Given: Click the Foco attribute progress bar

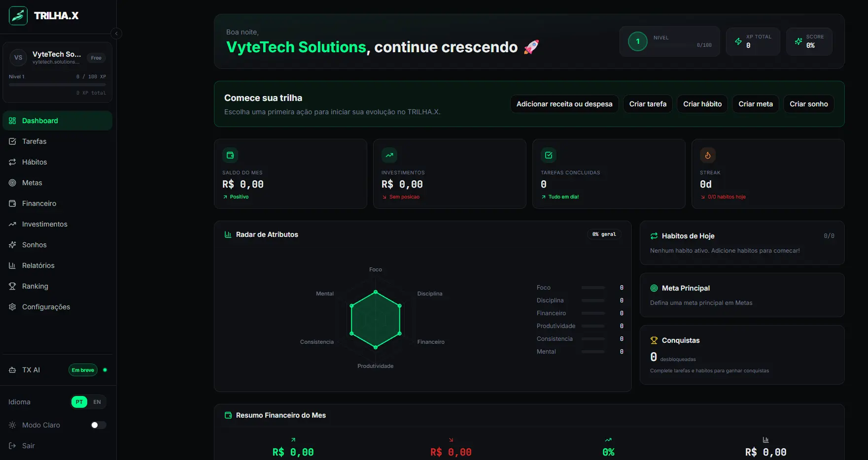Looking at the screenshot, I should 593,288.
